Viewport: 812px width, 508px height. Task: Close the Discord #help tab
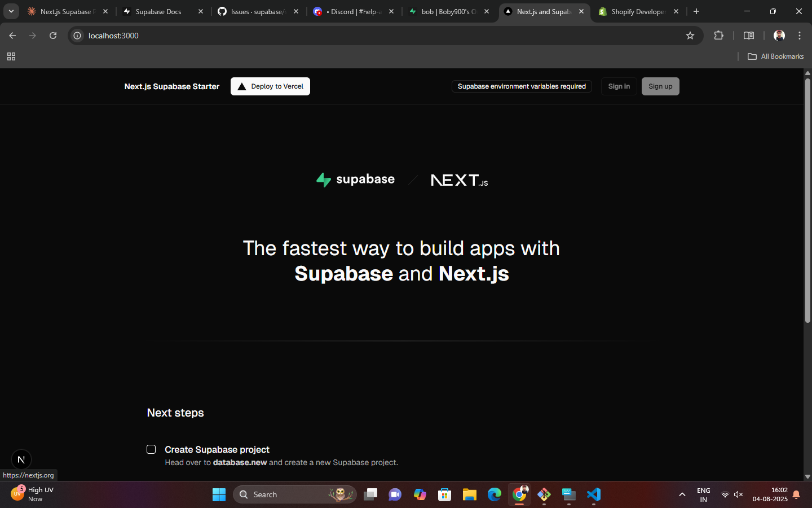click(x=391, y=11)
